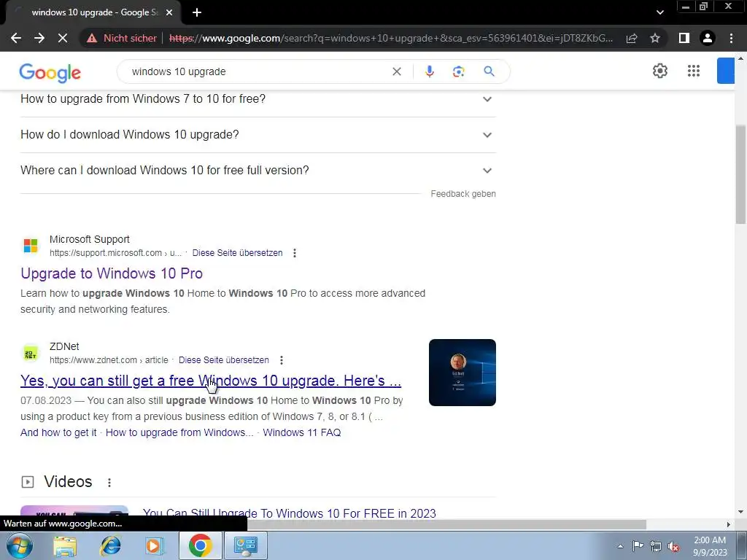Open the Windows Start button

[x=19, y=545]
